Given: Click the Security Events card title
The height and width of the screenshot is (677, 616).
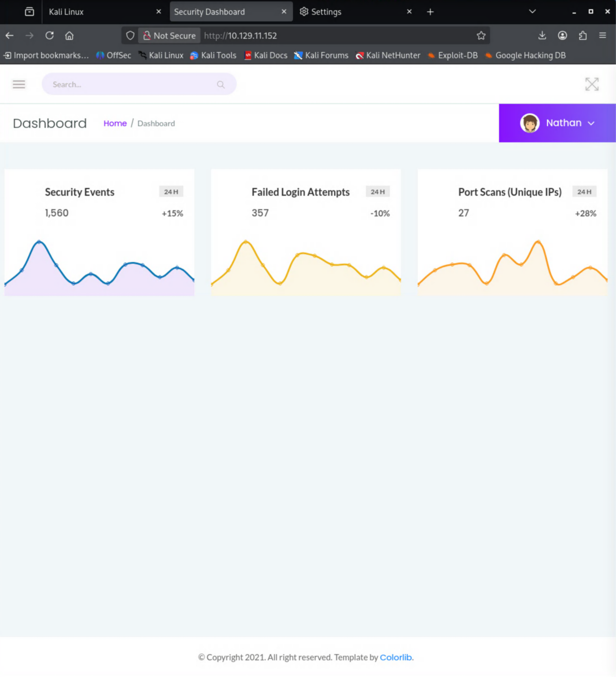Looking at the screenshot, I should 79,192.
